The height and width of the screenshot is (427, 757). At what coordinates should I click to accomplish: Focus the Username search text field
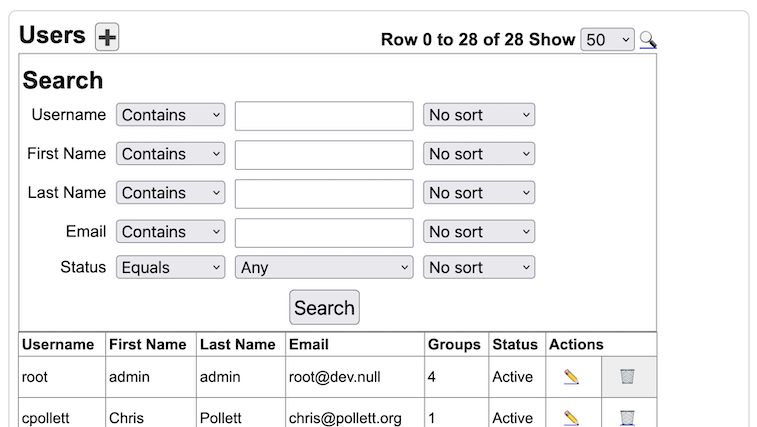(324, 116)
